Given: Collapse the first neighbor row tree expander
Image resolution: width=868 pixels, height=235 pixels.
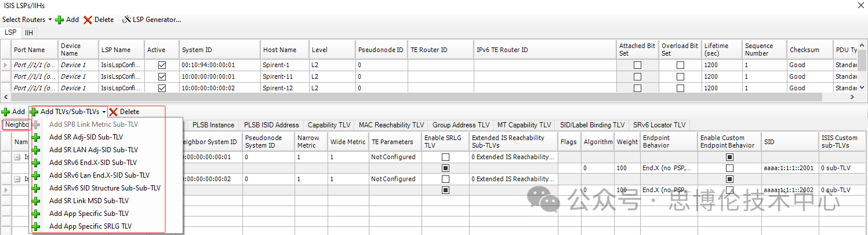Looking at the screenshot, I should (17, 157).
